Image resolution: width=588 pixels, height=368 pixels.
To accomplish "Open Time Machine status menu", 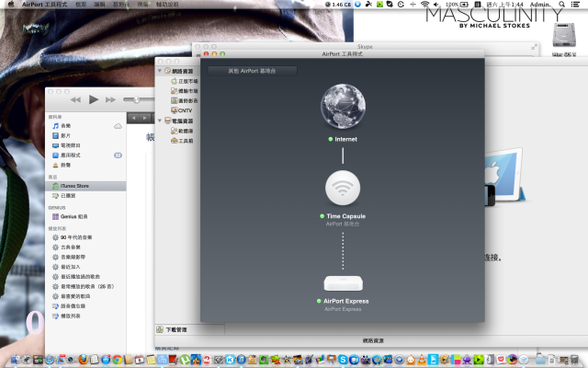I will click(x=401, y=5).
